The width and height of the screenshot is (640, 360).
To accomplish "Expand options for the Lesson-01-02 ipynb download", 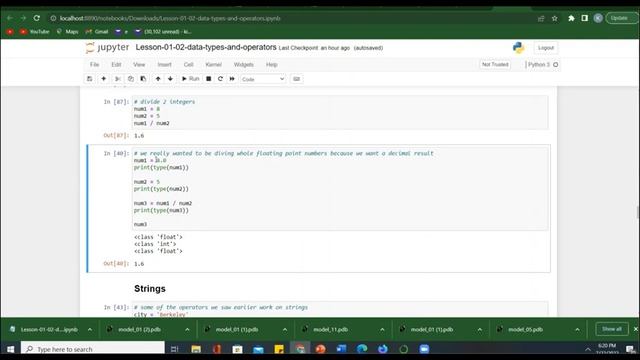I will point(90,329).
